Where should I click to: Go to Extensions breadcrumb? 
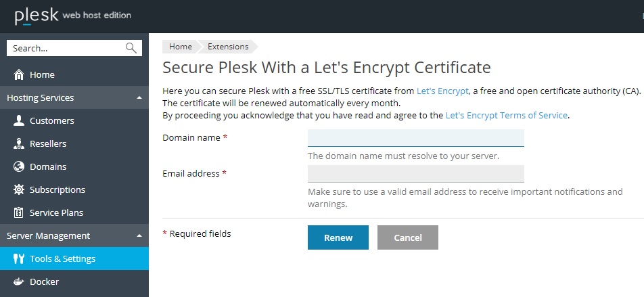(228, 47)
